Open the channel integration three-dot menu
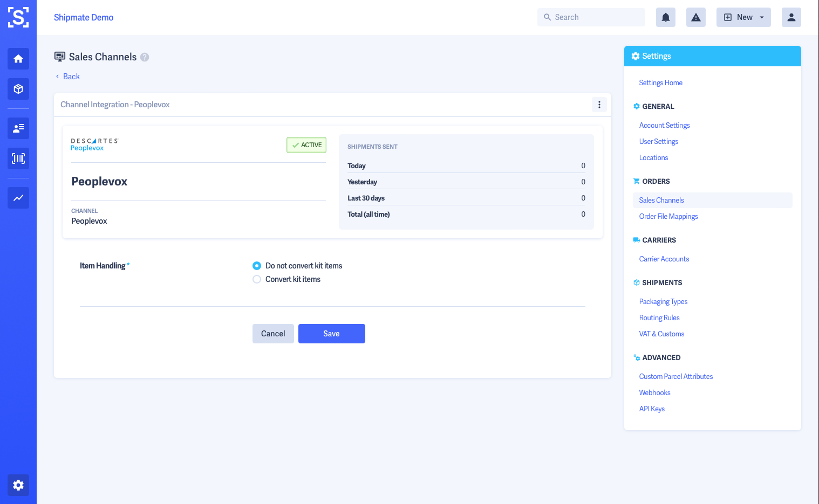The image size is (819, 504). pyautogui.click(x=599, y=105)
